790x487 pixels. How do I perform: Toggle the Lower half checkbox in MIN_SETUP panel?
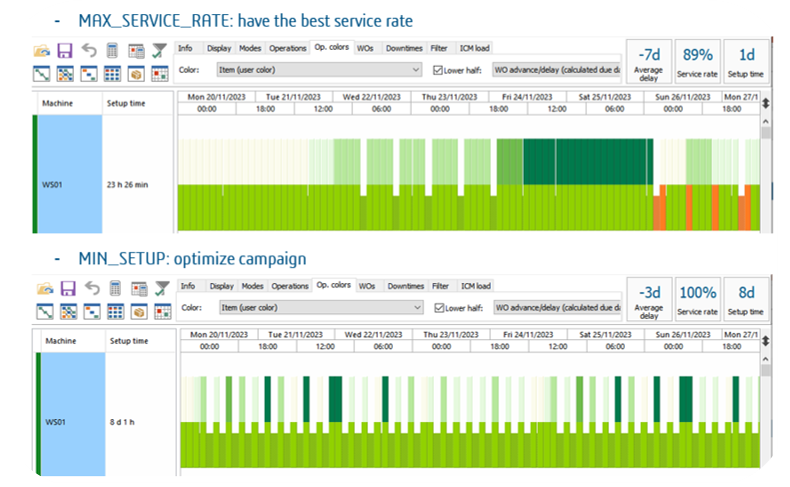click(438, 309)
